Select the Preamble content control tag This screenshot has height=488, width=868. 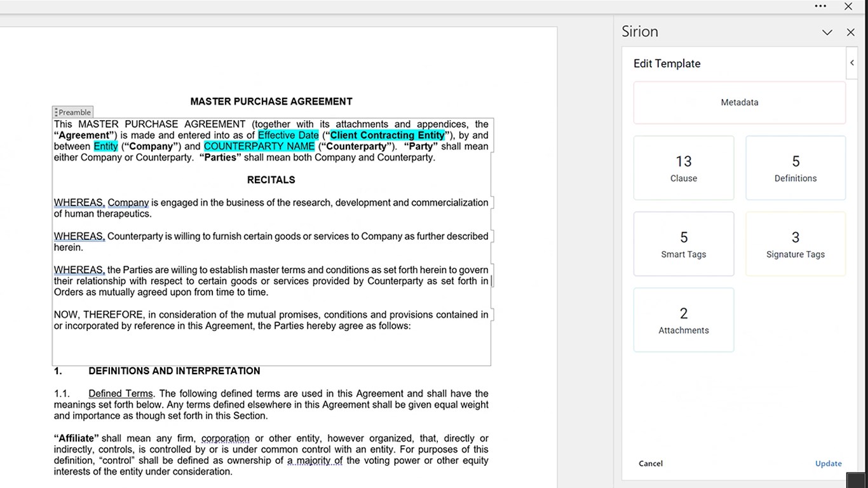point(73,112)
